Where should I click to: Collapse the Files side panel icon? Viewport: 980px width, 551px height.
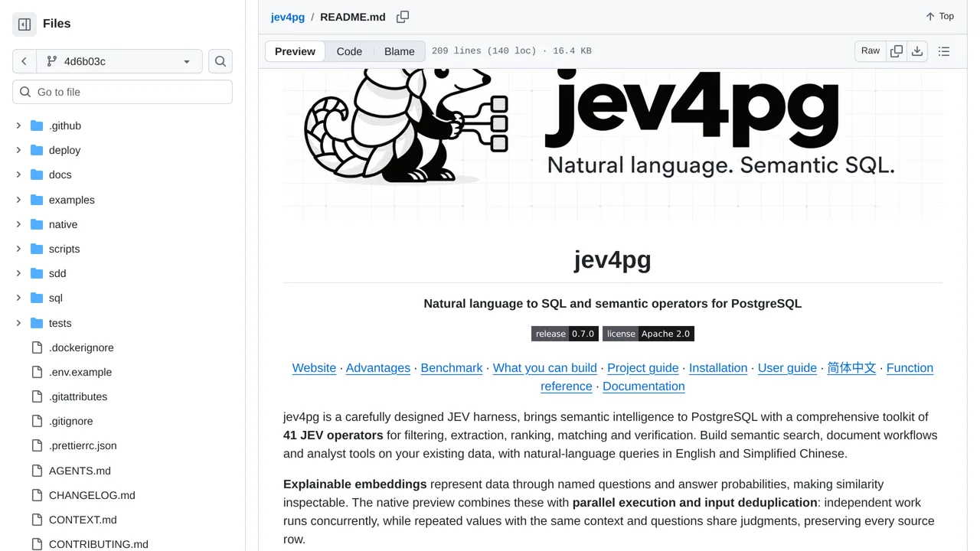tap(24, 24)
